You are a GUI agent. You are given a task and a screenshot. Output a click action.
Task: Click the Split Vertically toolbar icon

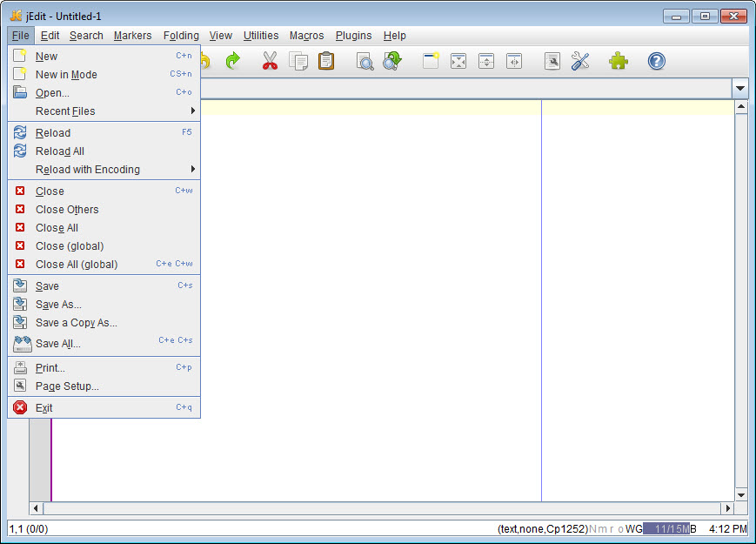coord(514,61)
